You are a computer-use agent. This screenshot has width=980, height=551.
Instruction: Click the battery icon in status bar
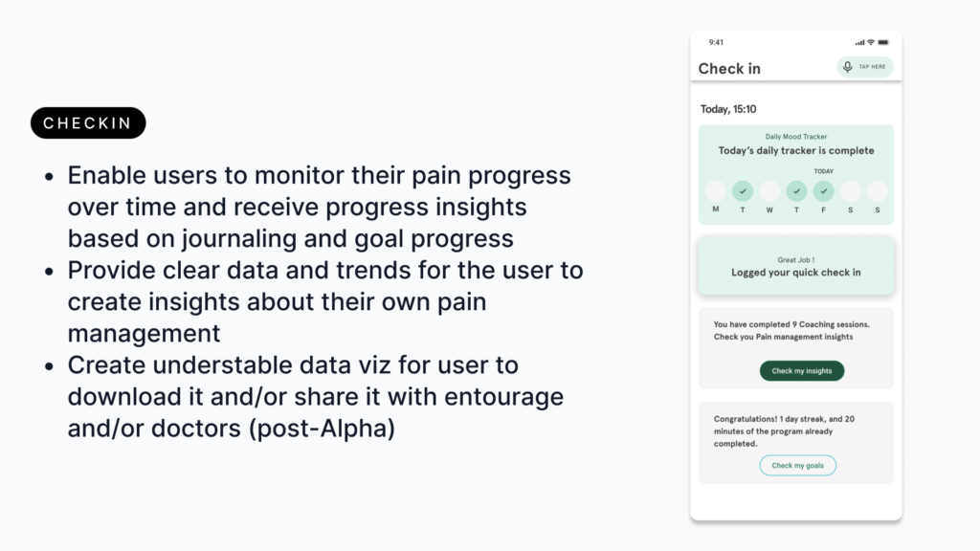click(883, 42)
